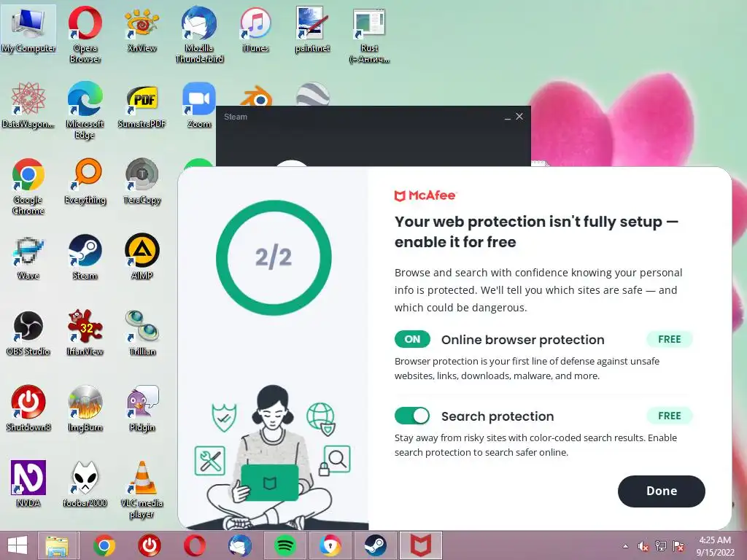The image size is (747, 560).
Task: Show hidden system tray icons
Action: click(625, 546)
